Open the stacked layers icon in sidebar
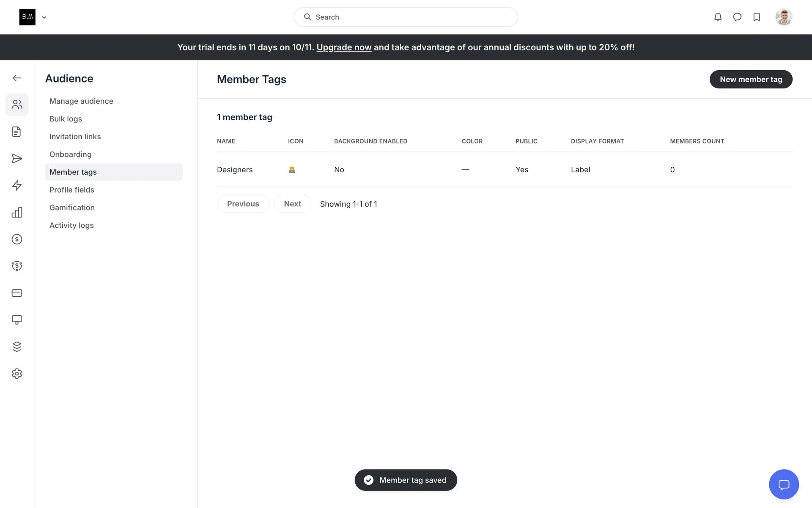812x508 pixels. click(17, 347)
